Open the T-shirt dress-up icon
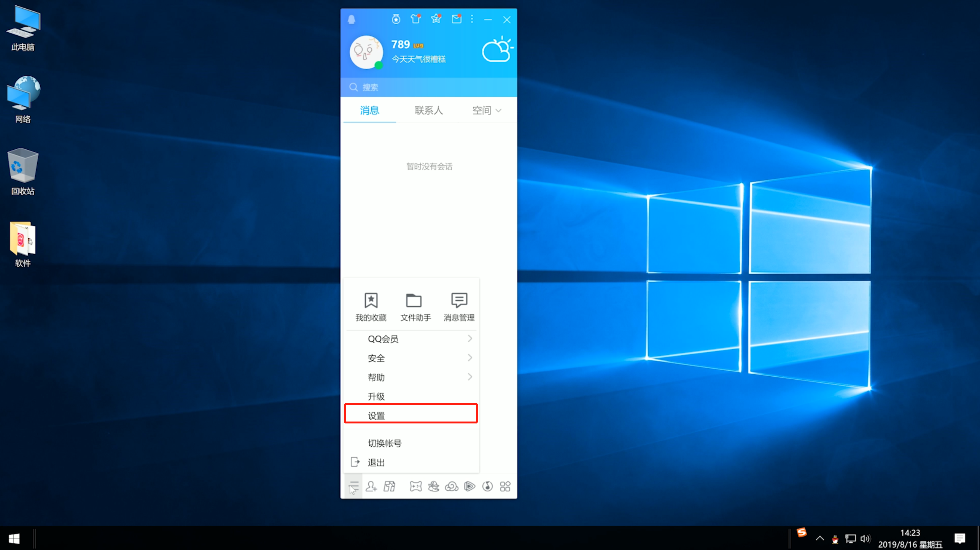This screenshot has width=980, height=550. [416, 19]
